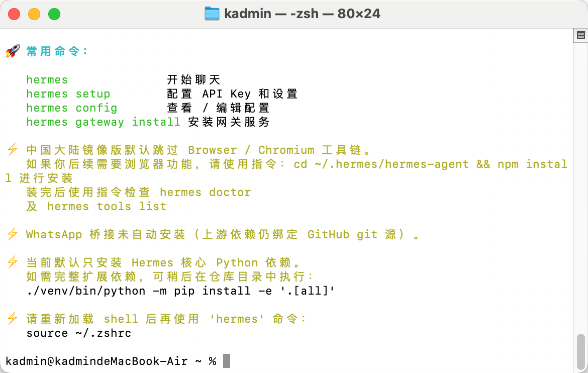Click the pip install -e '.[all]' line
The height and width of the screenshot is (373, 588).
click(x=180, y=291)
